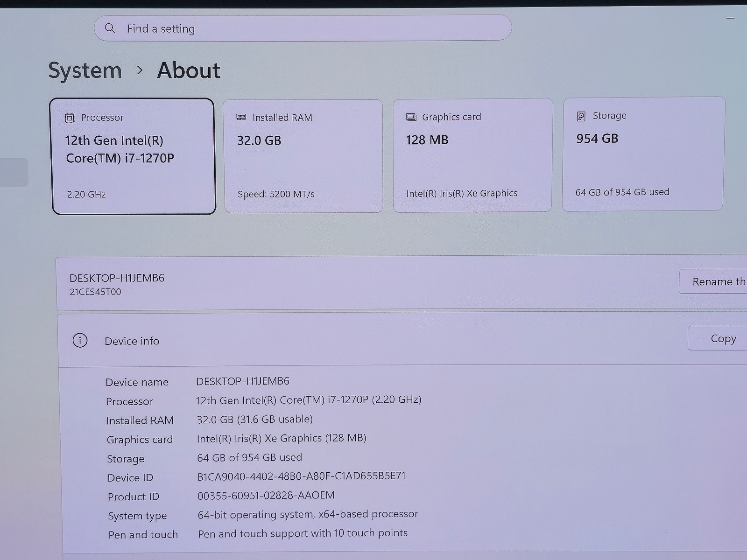Click the Rename this PC button
The width and height of the screenshot is (747, 560).
pyautogui.click(x=713, y=281)
